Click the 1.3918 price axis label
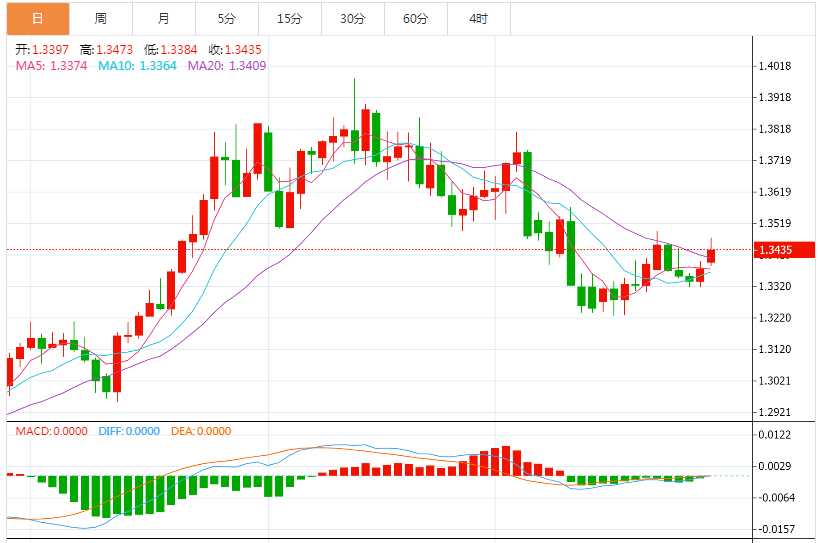The height and width of the screenshot is (543, 818). coord(775,98)
